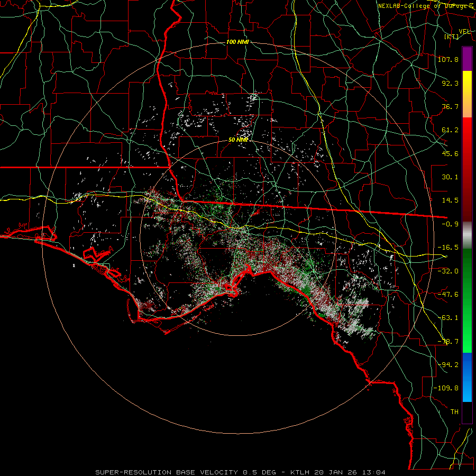Click the -63.1 velocity scale value
The width and height of the screenshot is (476, 476).
point(448,318)
